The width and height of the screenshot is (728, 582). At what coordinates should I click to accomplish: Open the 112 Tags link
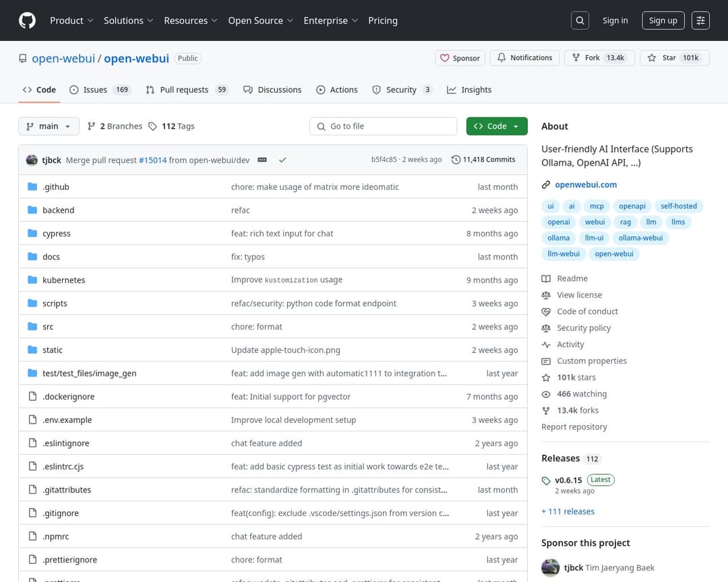coord(171,126)
